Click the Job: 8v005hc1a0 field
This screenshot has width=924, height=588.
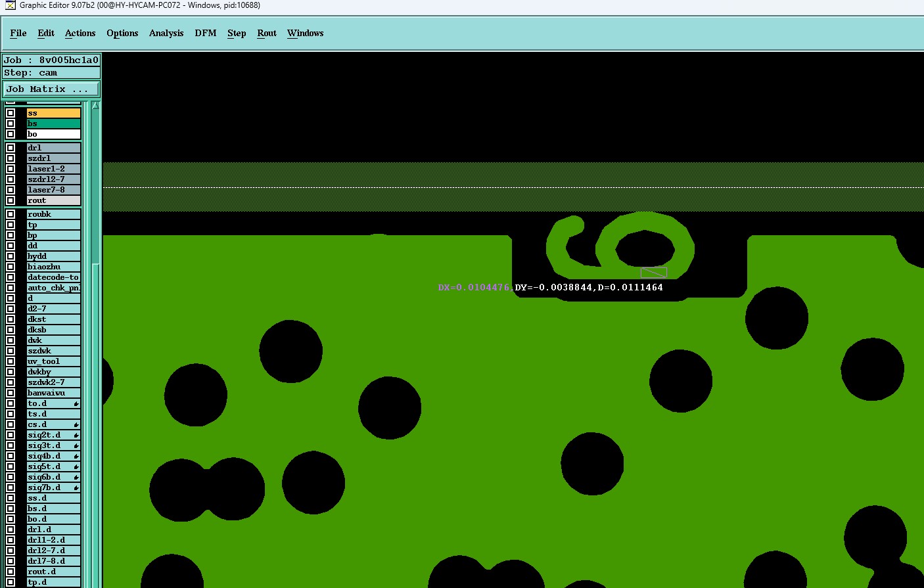pos(52,60)
